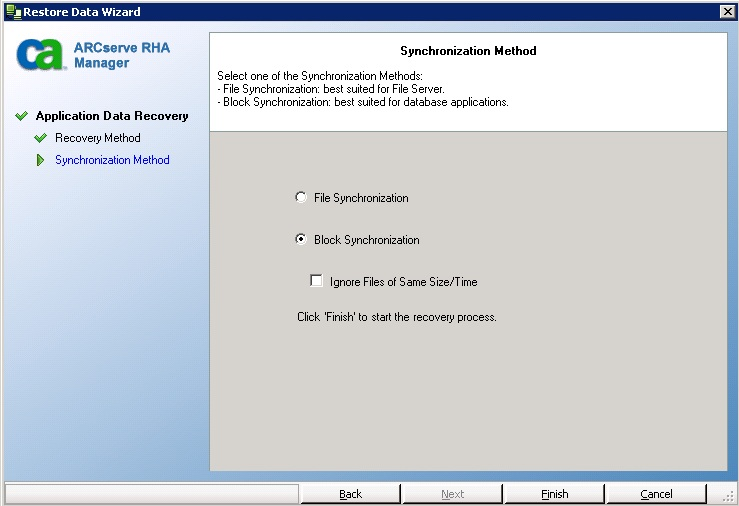Cancel the Restore Data Wizard

click(657, 494)
